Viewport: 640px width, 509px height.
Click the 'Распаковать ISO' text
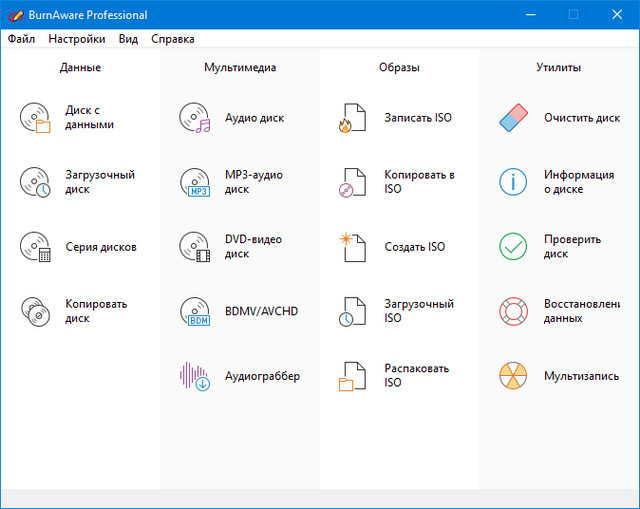pos(417,375)
